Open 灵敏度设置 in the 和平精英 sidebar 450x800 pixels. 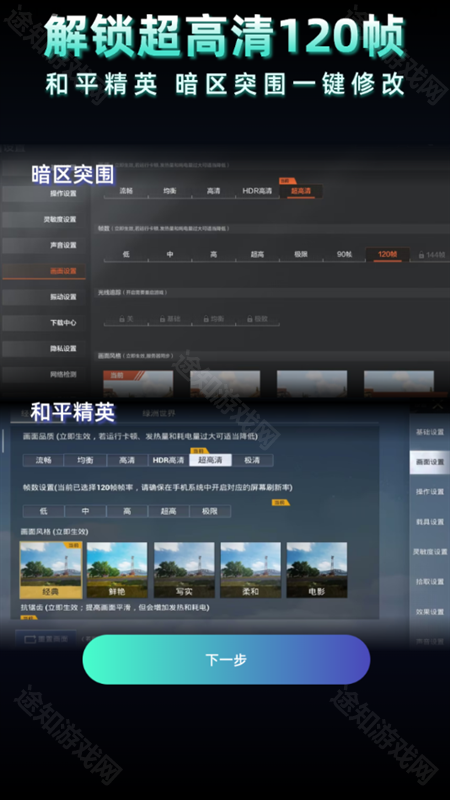[x=430, y=552]
